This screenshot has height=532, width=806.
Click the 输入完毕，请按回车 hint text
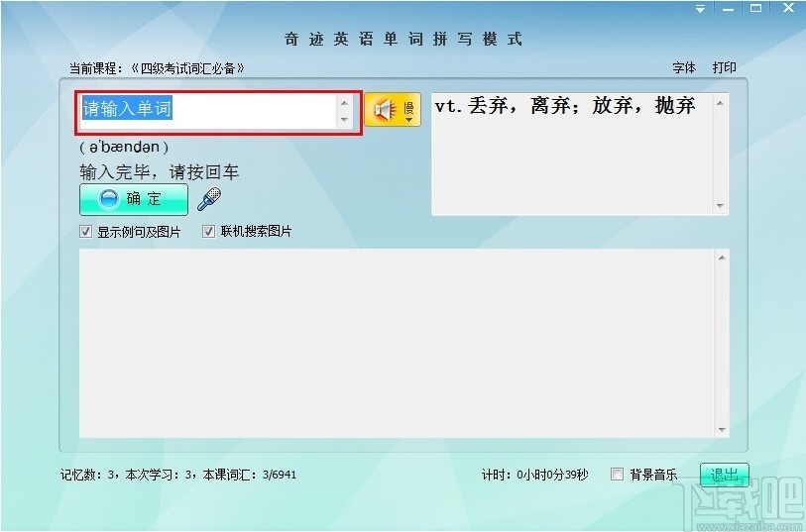click(159, 172)
